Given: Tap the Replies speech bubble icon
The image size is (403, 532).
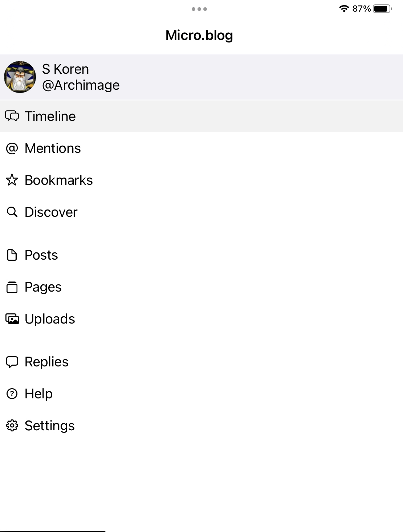Looking at the screenshot, I should click(12, 362).
